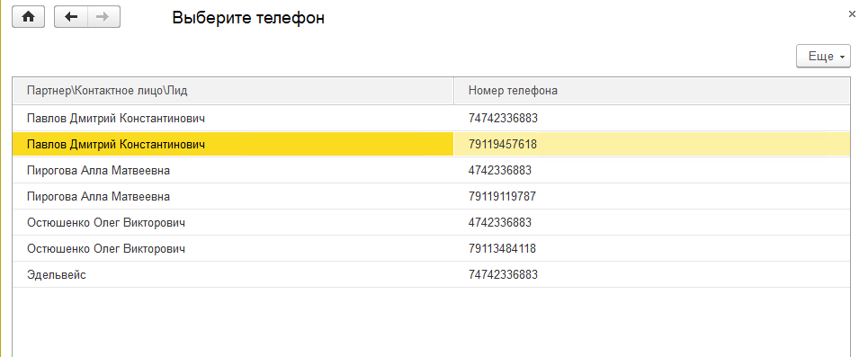Navigate back with the left arrow
The width and height of the screenshot is (868, 357).
pos(71,17)
